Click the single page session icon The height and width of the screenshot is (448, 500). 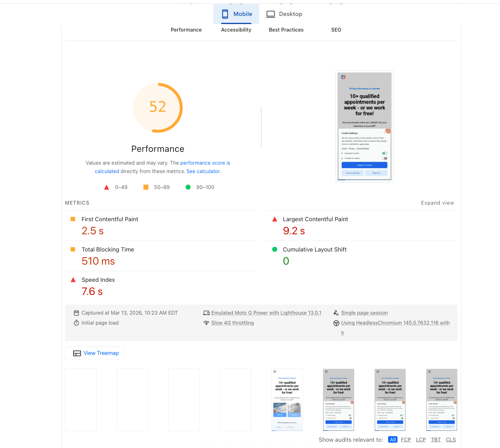tap(336, 312)
